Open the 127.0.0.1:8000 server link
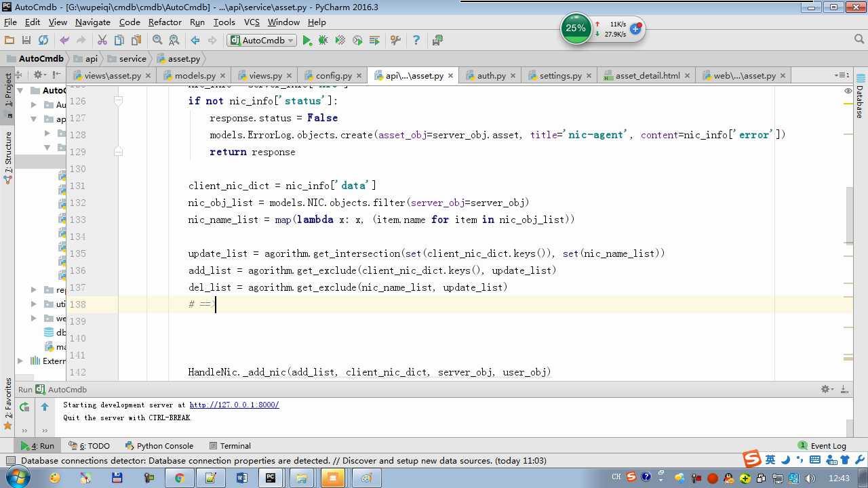Viewport: 868px width, 488px height. pos(234,405)
